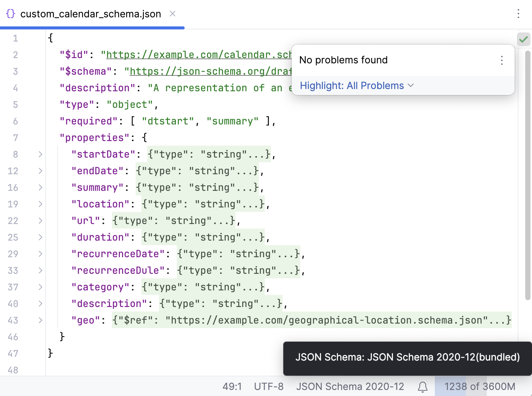The height and width of the screenshot is (396, 532).
Task: Expand the recurrenceDule property fold
Action: pos(40,270)
